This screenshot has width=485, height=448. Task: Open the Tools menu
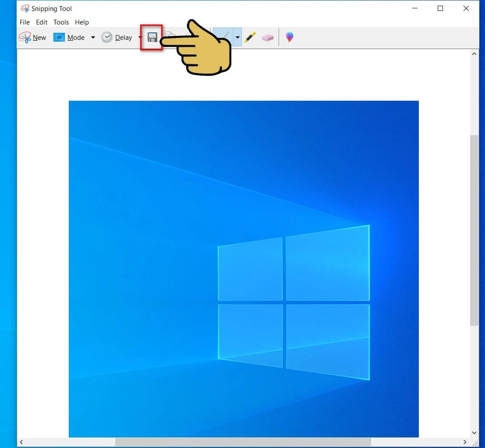(x=61, y=22)
